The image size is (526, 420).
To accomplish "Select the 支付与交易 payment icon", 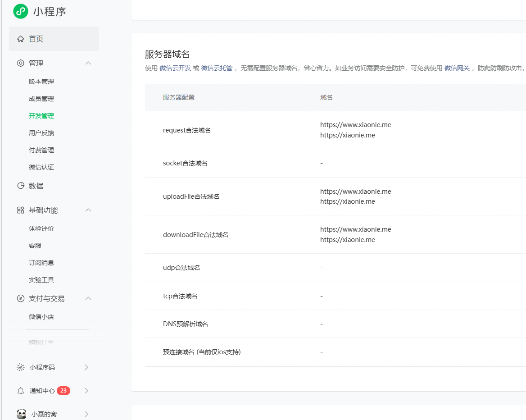I will (x=20, y=298).
